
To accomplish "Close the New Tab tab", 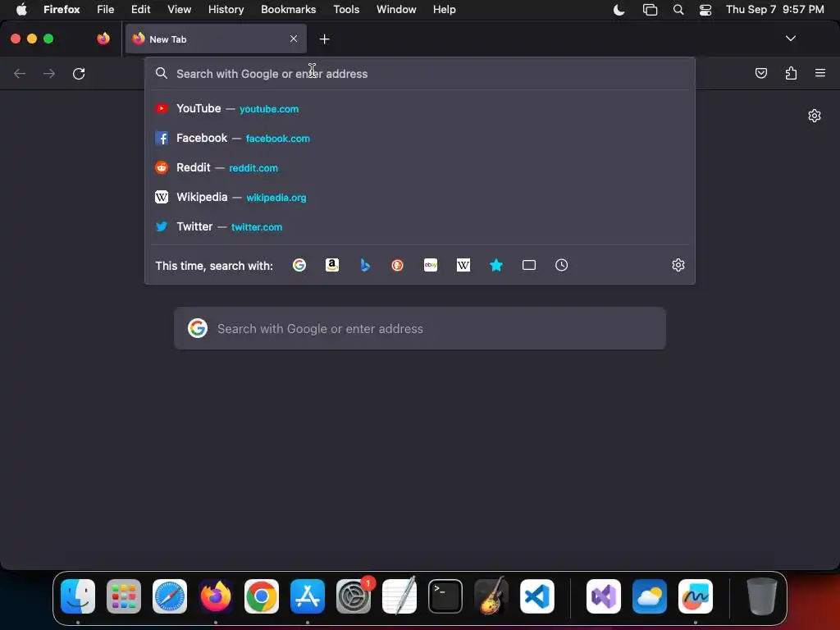I will point(294,39).
